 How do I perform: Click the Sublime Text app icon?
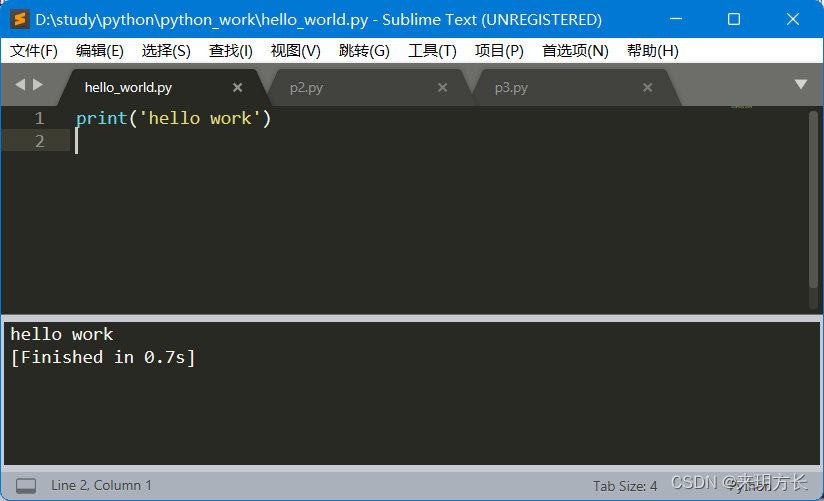pos(19,19)
